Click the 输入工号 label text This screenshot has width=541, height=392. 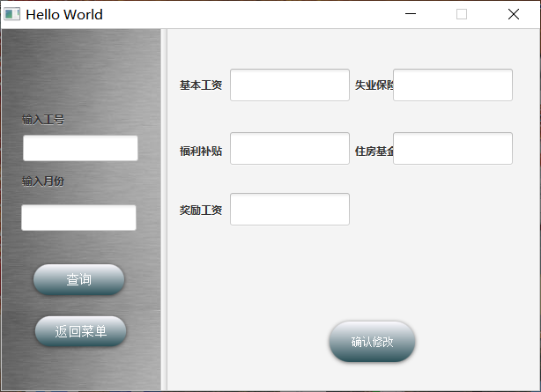pyautogui.click(x=43, y=119)
